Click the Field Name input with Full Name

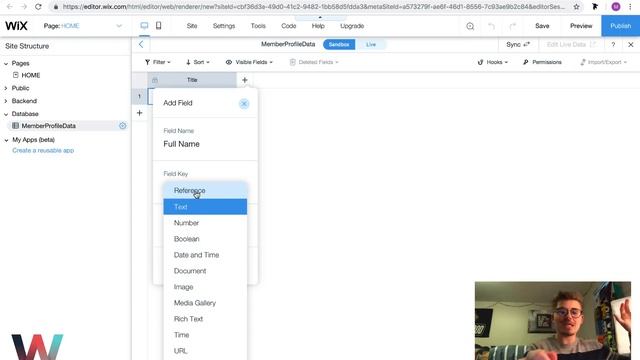click(205, 144)
